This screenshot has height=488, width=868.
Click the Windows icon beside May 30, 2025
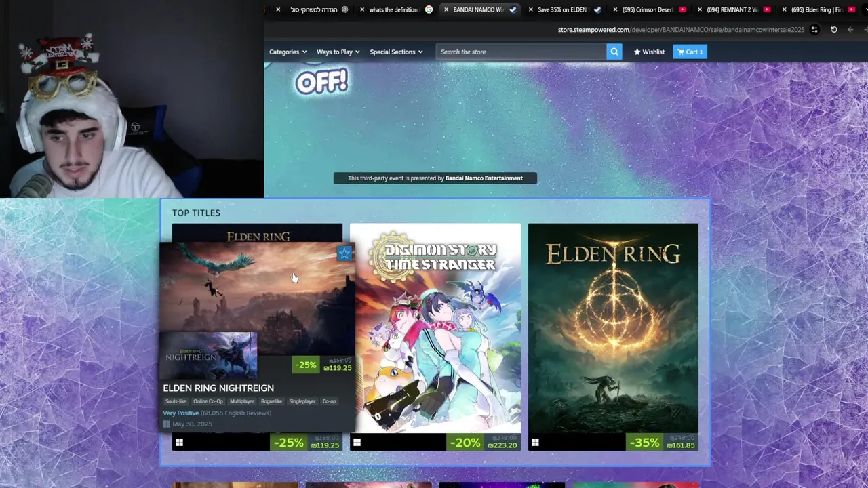tap(166, 424)
